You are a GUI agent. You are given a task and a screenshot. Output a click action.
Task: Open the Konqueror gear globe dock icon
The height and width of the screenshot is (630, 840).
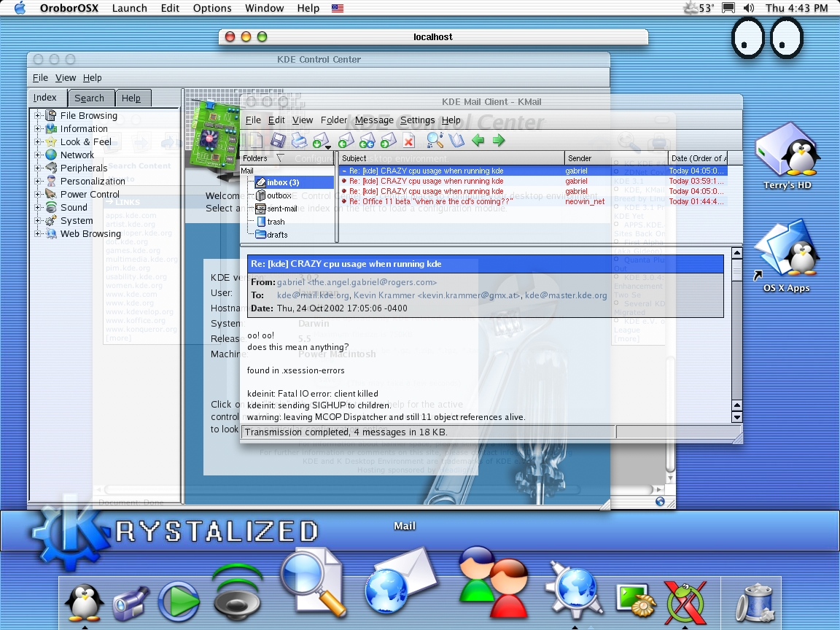click(575, 592)
